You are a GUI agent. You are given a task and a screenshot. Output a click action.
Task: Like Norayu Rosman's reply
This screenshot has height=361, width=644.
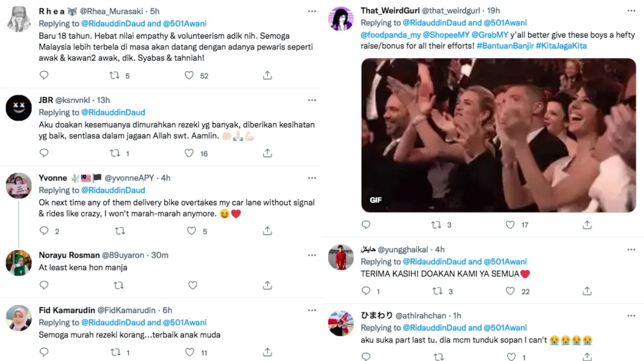click(x=193, y=285)
